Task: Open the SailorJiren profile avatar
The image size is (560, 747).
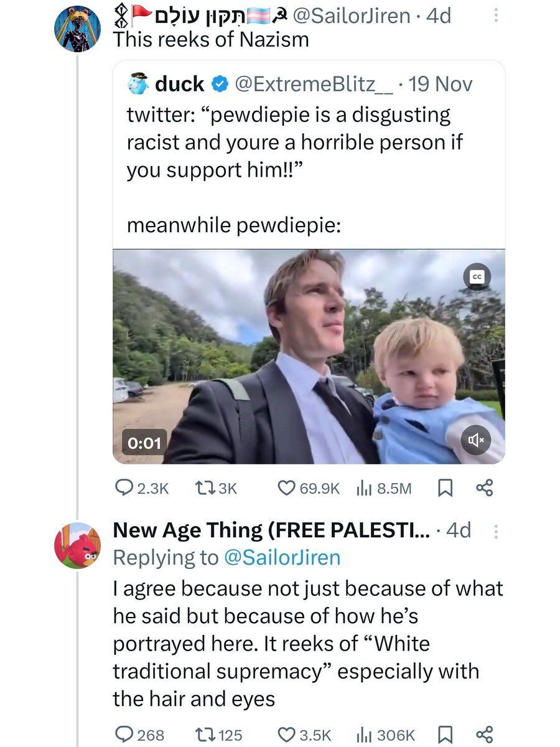Action: click(77, 29)
